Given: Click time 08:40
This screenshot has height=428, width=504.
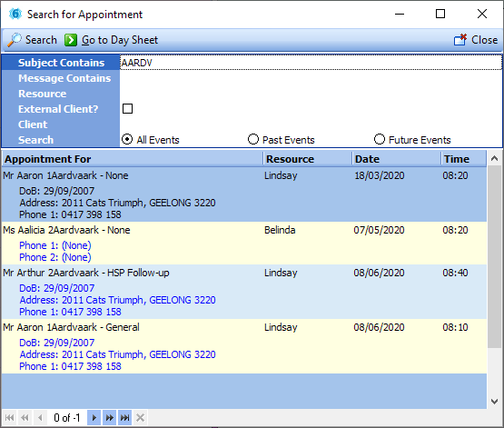Looking at the screenshot, I should (455, 273).
